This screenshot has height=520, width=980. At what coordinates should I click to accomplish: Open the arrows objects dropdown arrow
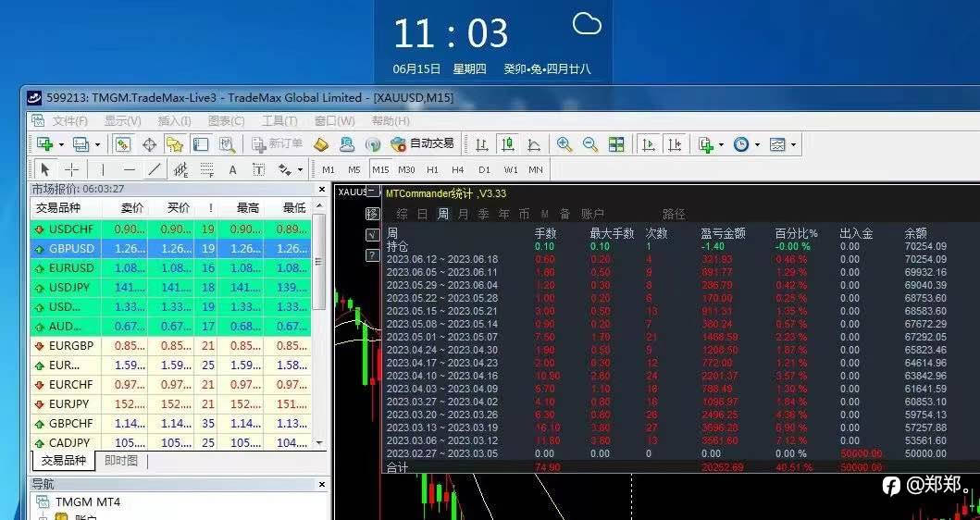[x=300, y=170]
